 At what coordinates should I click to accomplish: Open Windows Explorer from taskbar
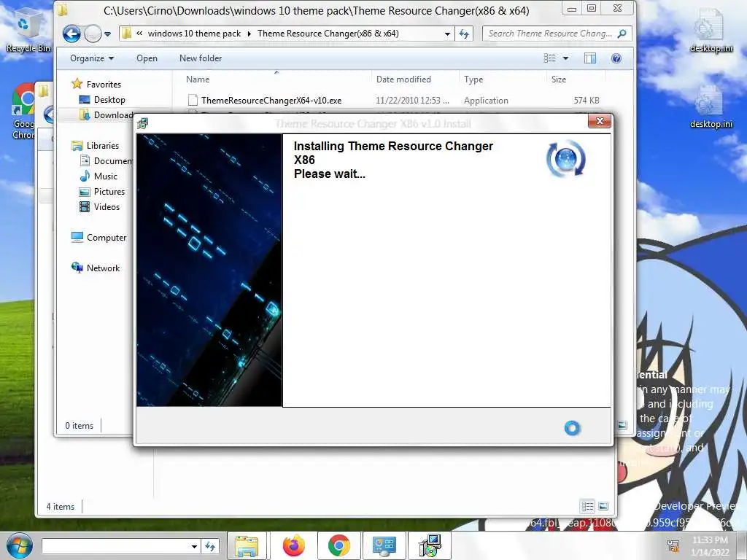pyautogui.click(x=247, y=545)
